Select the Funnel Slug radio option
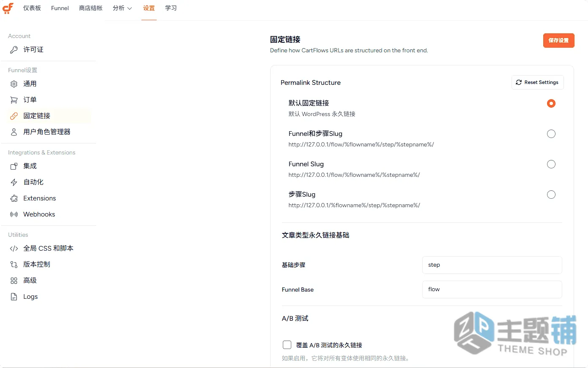Viewport: 588px width, 368px height. 551,164
